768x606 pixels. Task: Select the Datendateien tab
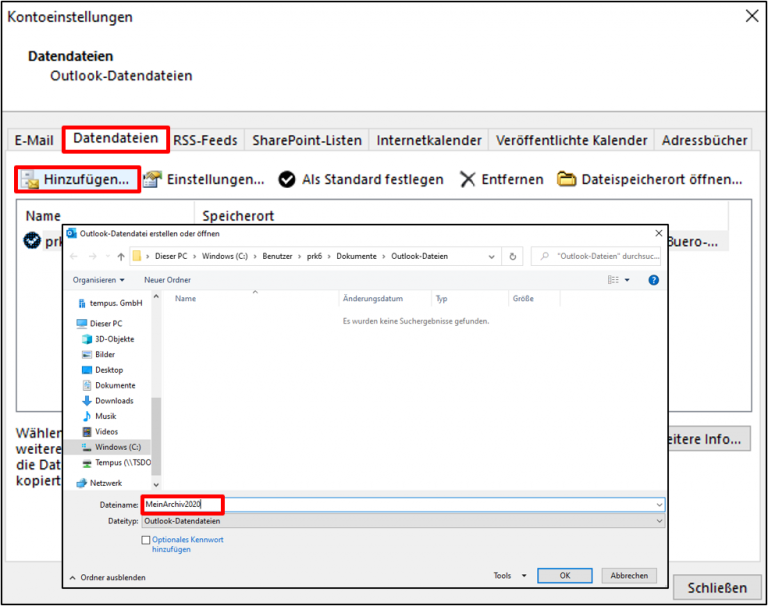tap(116, 139)
